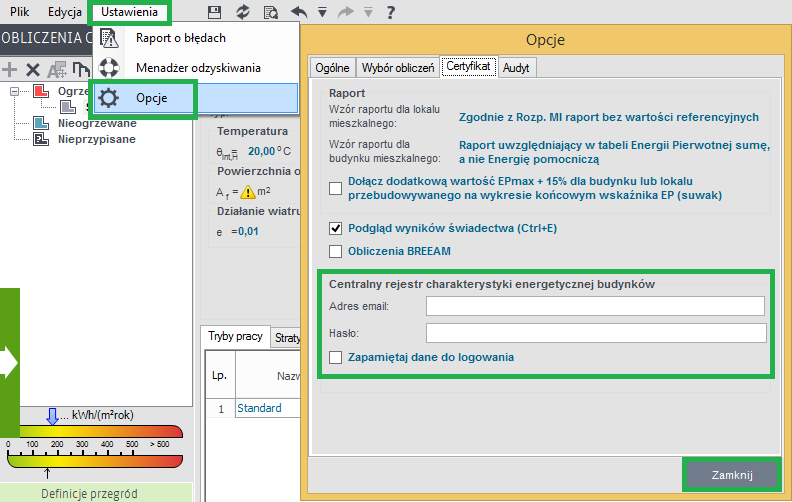Click the upper gradient energy bar

pos(101,431)
